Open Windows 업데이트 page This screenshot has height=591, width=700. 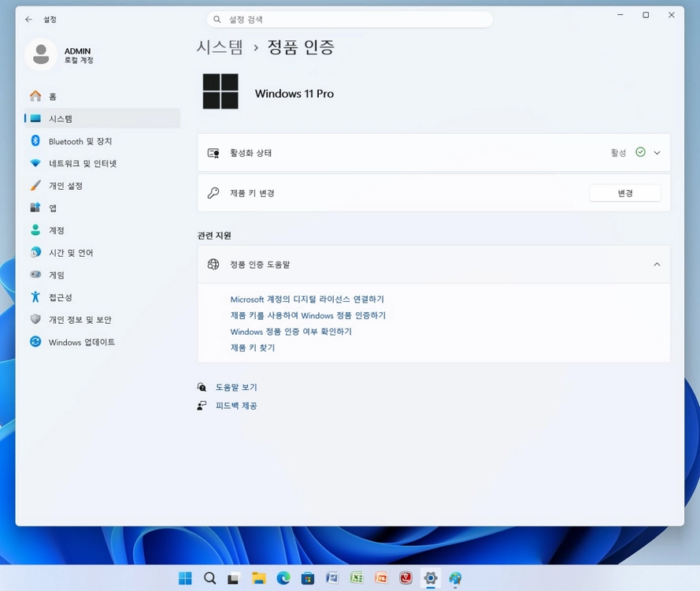pyautogui.click(x=102, y=342)
